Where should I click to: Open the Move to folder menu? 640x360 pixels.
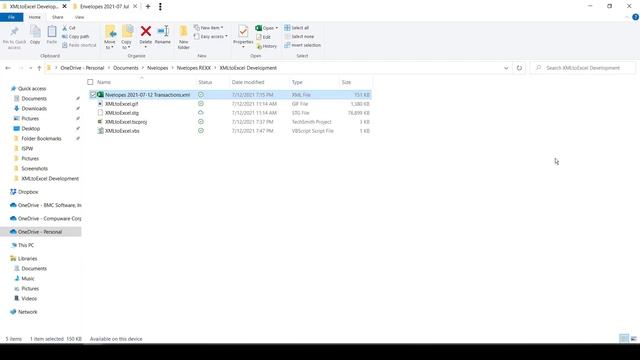[110, 37]
